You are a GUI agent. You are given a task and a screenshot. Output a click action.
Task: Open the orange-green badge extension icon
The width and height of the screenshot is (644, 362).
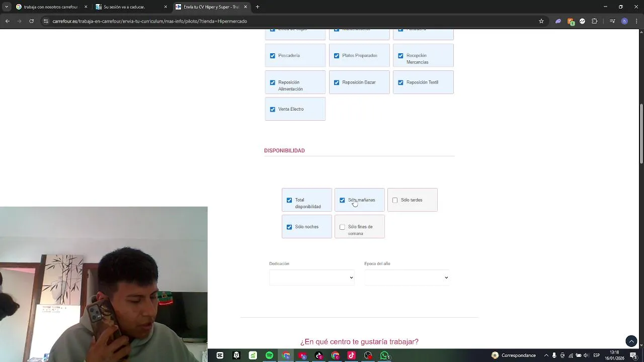click(x=571, y=21)
